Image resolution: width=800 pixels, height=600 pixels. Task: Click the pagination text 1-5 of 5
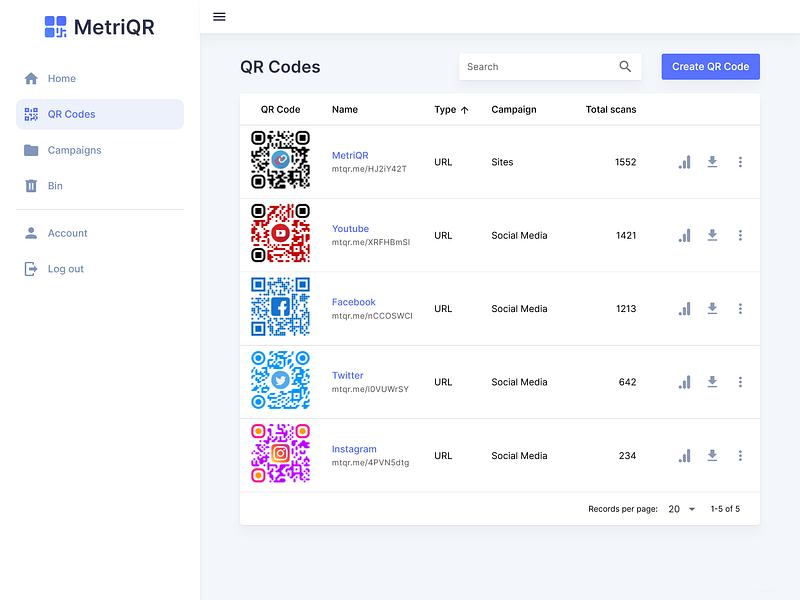[725, 509]
